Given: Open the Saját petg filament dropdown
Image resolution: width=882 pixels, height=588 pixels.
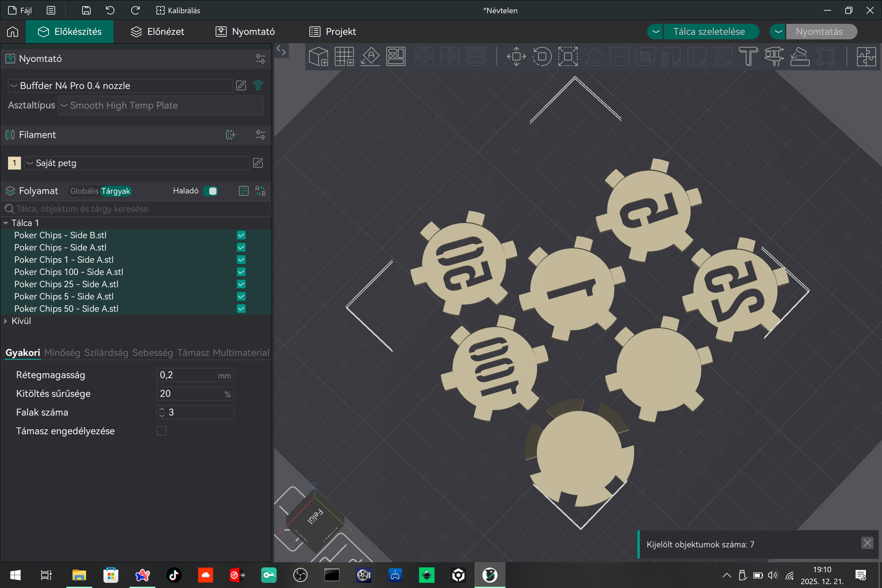Looking at the screenshot, I should pos(137,163).
